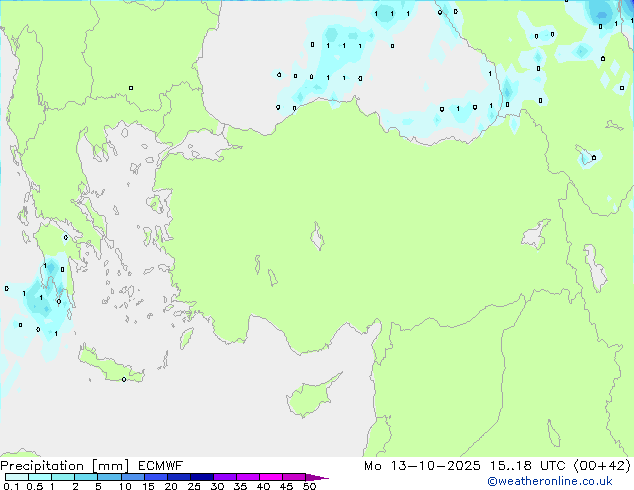Click the island of Crete on the map

pos(110,368)
